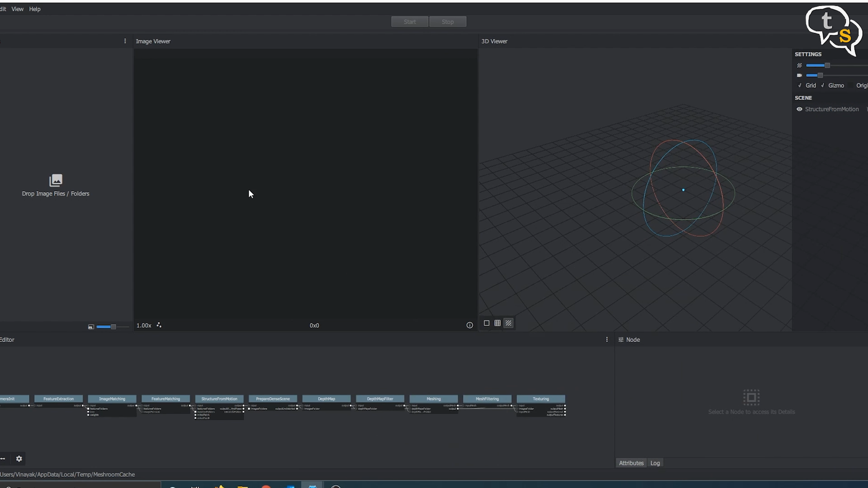Click the red circular app icon in taskbar
This screenshot has height=488, width=868.
266,486
